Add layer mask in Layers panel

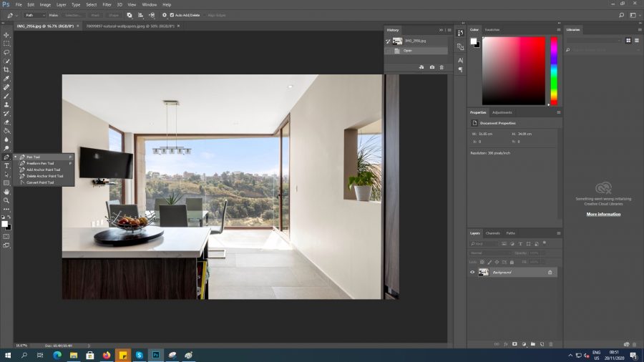point(514,344)
